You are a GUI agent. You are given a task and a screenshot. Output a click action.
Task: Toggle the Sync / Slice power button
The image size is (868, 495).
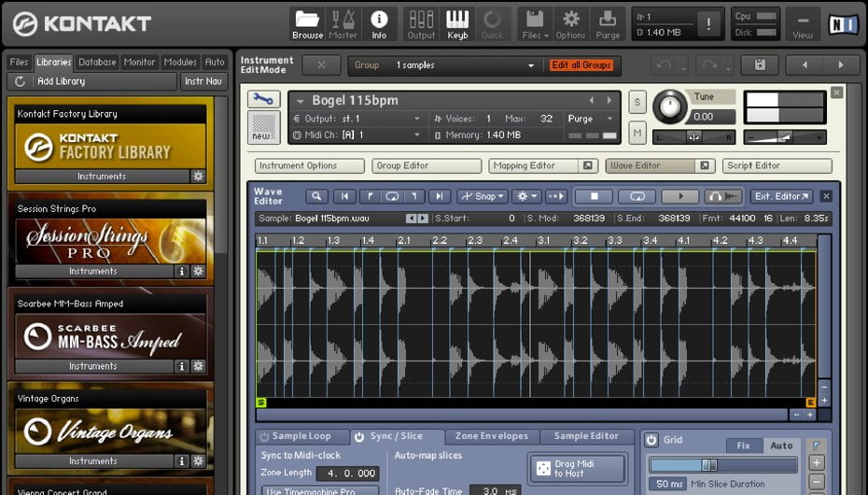click(359, 437)
